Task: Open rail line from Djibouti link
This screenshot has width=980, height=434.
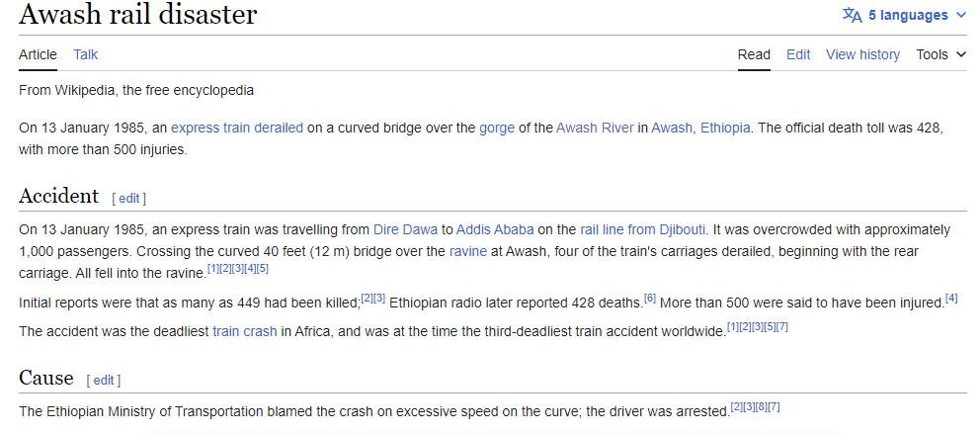Action: tap(641, 229)
